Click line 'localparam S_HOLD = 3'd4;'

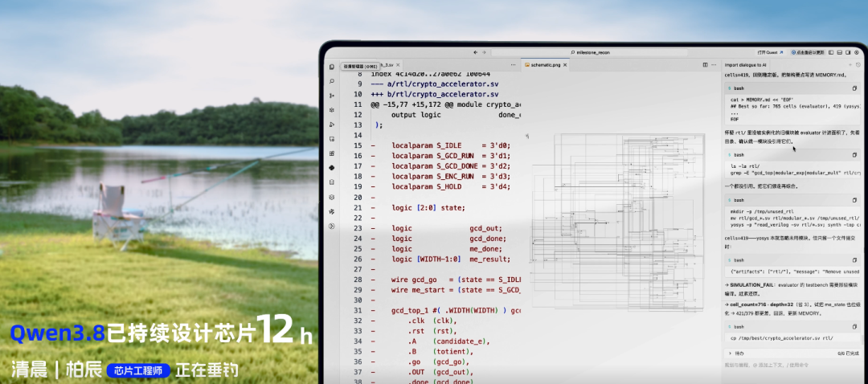[x=451, y=187]
